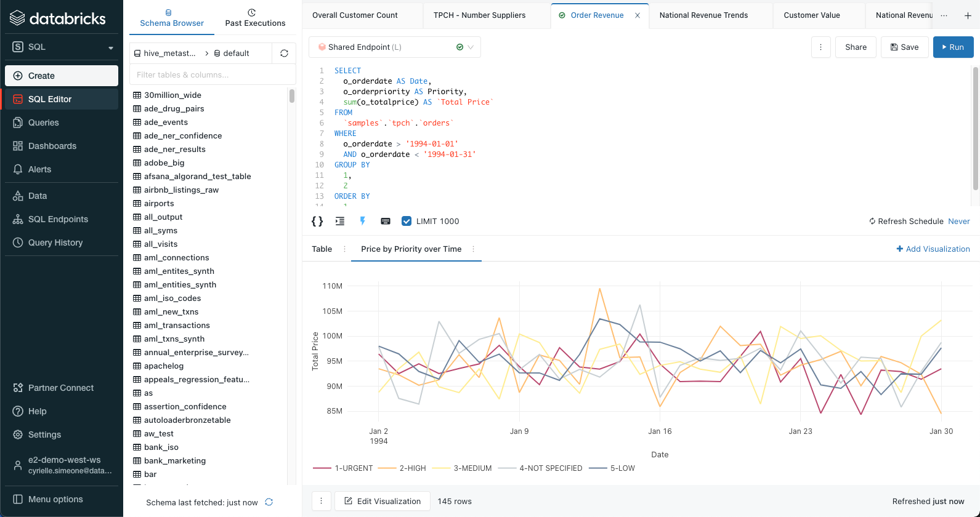The width and height of the screenshot is (980, 517).
Task: Click the format query indent icon
Action: (340, 222)
